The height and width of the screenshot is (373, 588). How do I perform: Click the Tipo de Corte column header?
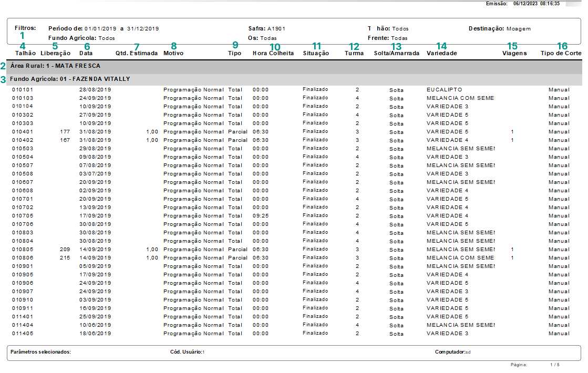coord(561,53)
